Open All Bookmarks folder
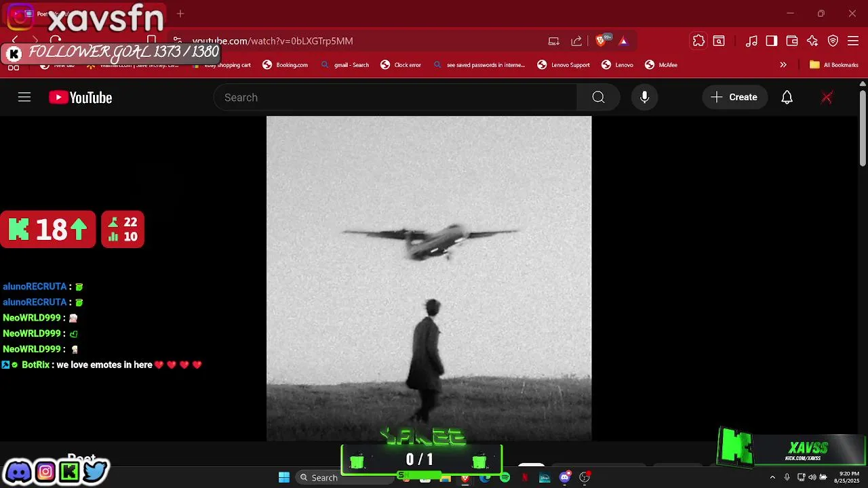 [834, 65]
